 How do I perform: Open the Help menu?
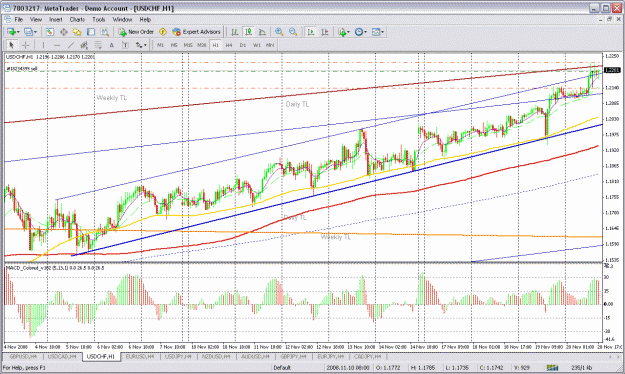point(145,19)
